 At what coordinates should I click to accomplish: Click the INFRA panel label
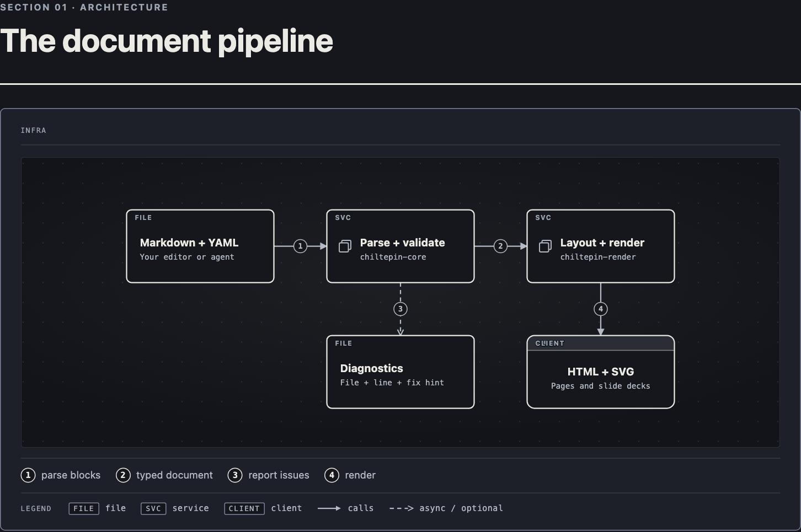34,131
